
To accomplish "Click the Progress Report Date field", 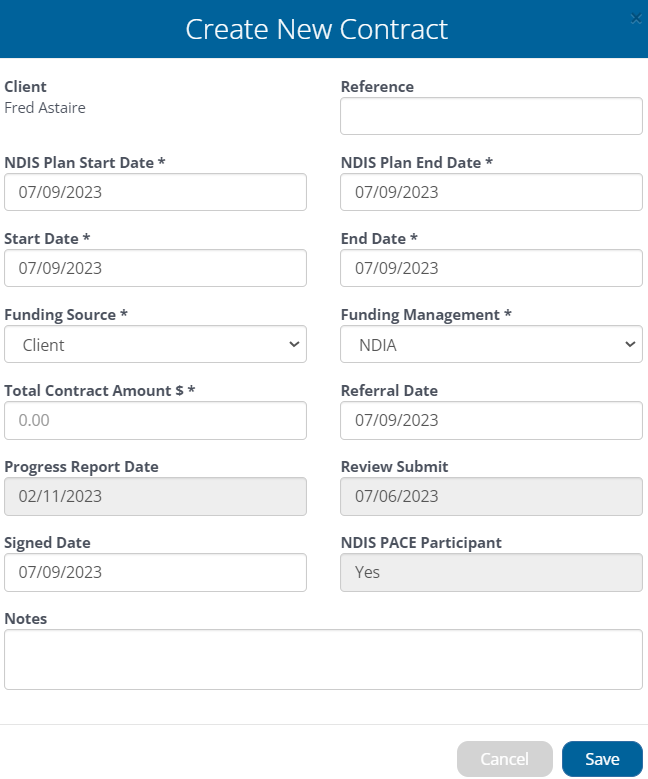I will point(156,496).
